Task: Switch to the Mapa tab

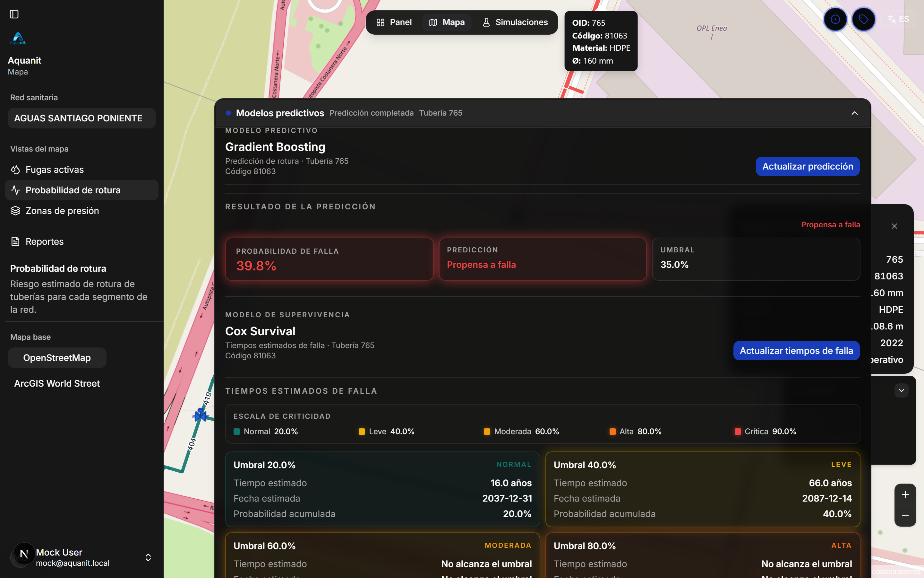Action: coord(447,22)
